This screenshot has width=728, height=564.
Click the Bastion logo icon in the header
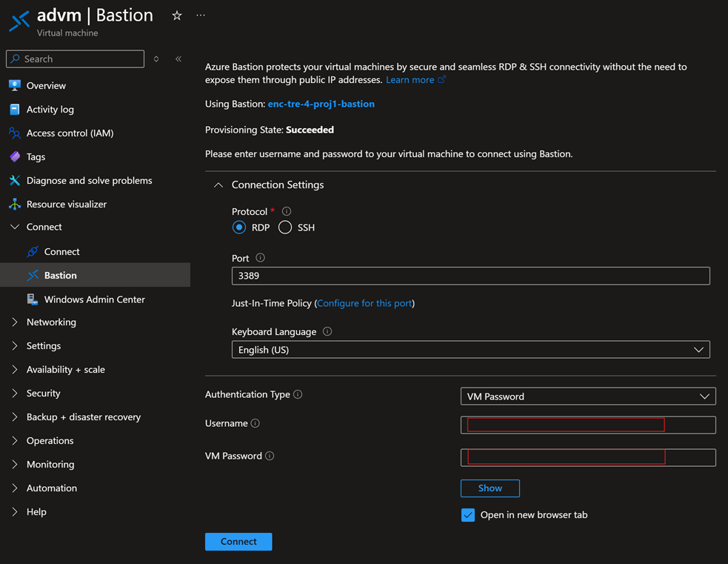coord(19,21)
